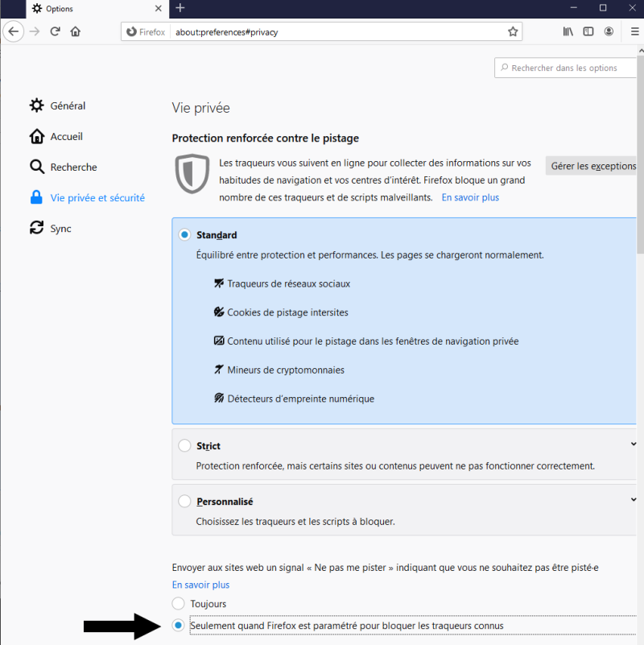This screenshot has height=645, width=644.
Task: Click Détecteurs d'empreinte numérique text
Action: tap(300, 399)
